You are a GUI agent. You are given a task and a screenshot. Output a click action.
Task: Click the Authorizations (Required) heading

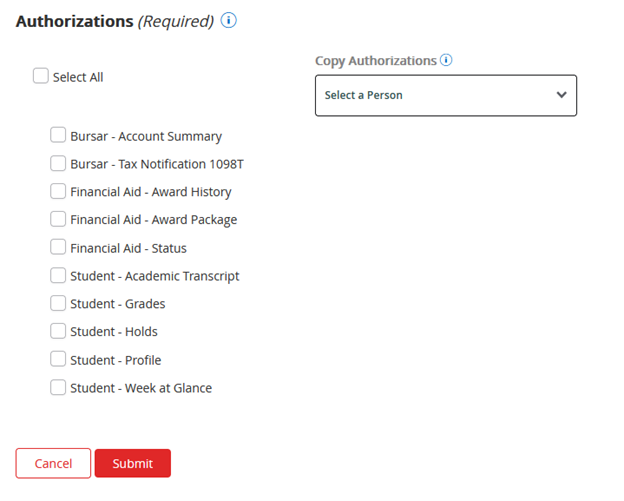114,21
